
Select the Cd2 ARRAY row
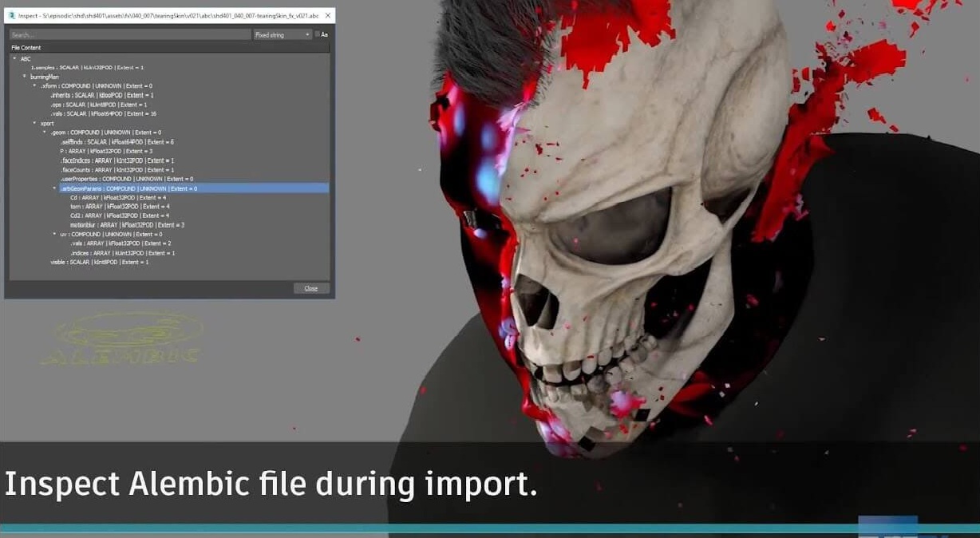click(120, 216)
